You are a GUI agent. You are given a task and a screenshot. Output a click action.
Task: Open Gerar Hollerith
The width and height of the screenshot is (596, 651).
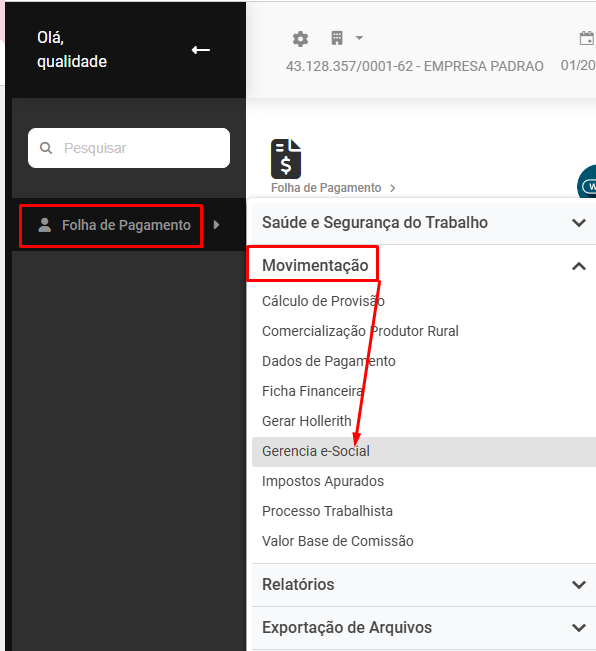pos(307,421)
